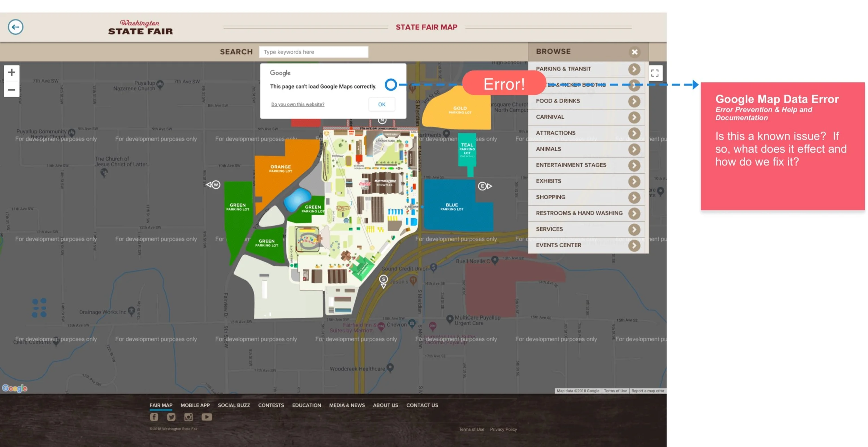Zoom out of the map

(12, 90)
